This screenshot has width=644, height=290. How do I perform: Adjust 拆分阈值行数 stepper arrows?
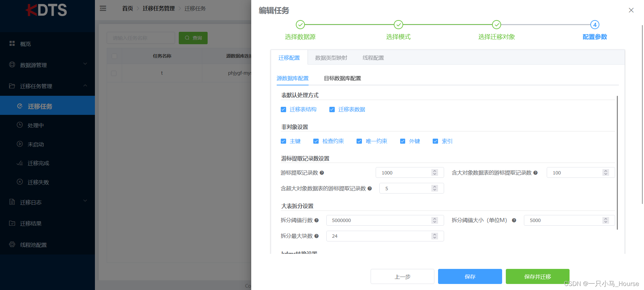point(435,220)
